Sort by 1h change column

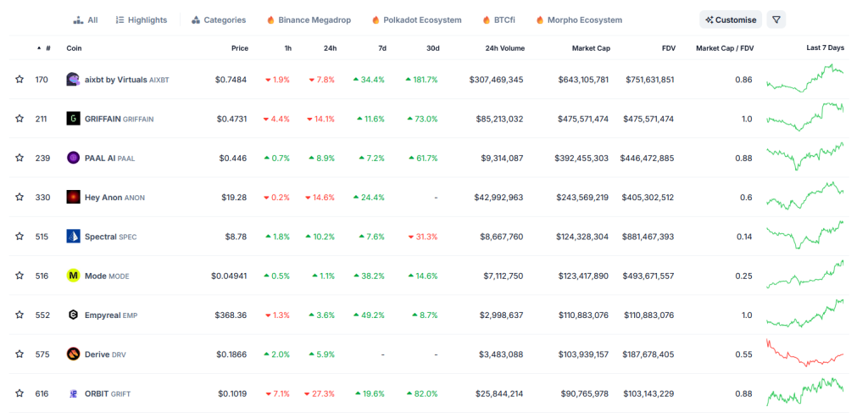(288, 48)
